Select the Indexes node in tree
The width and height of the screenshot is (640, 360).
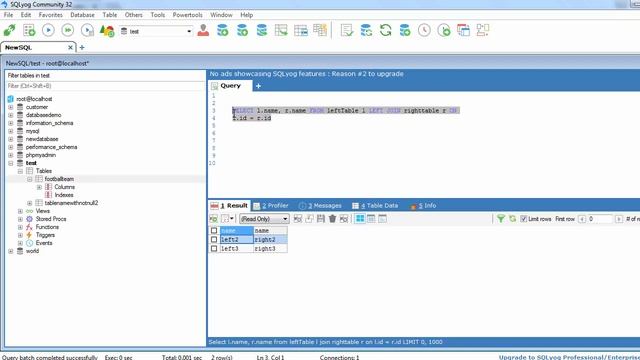pyautogui.click(x=64, y=195)
